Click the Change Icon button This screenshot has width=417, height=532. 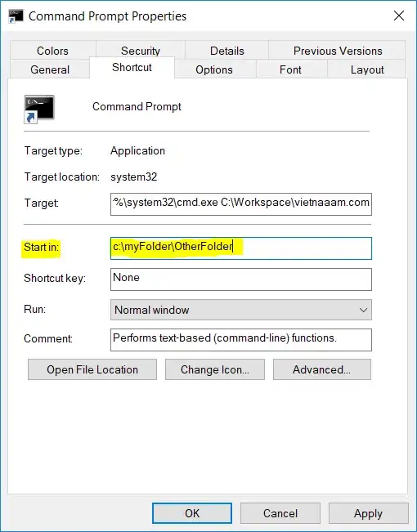tap(215, 369)
